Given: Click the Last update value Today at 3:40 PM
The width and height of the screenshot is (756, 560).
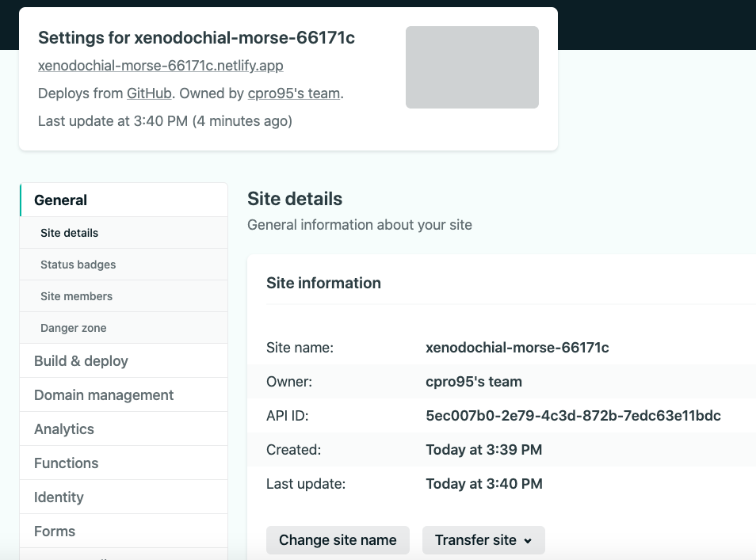Looking at the screenshot, I should pyautogui.click(x=484, y=484).
